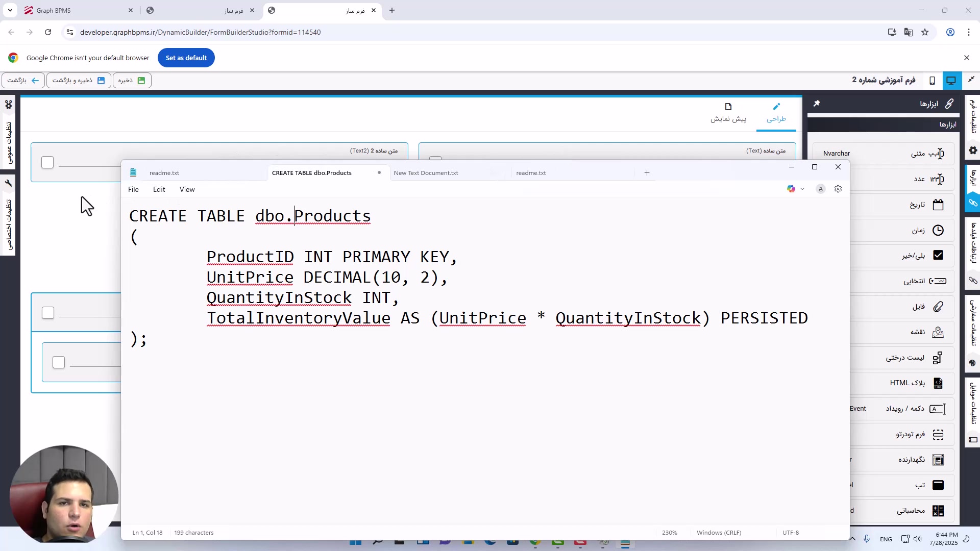Screen dimensions: 980x551
Task: Click the pin icon on tools panel
Action: (817, 104)
